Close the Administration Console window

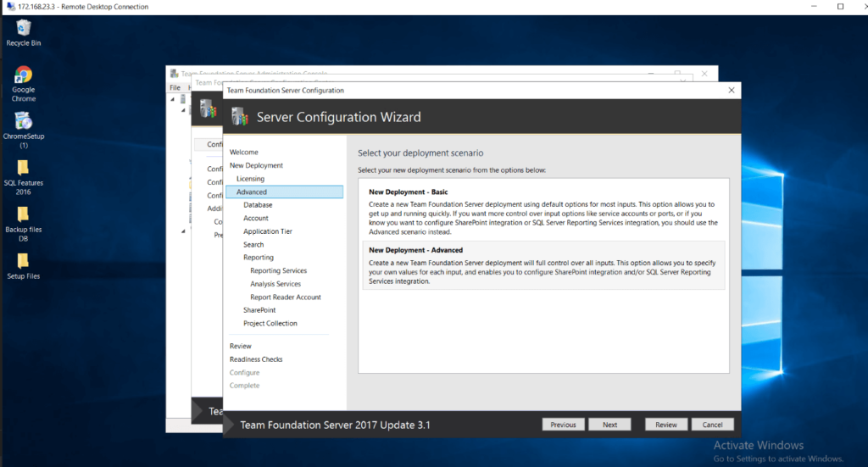(704, 73)
